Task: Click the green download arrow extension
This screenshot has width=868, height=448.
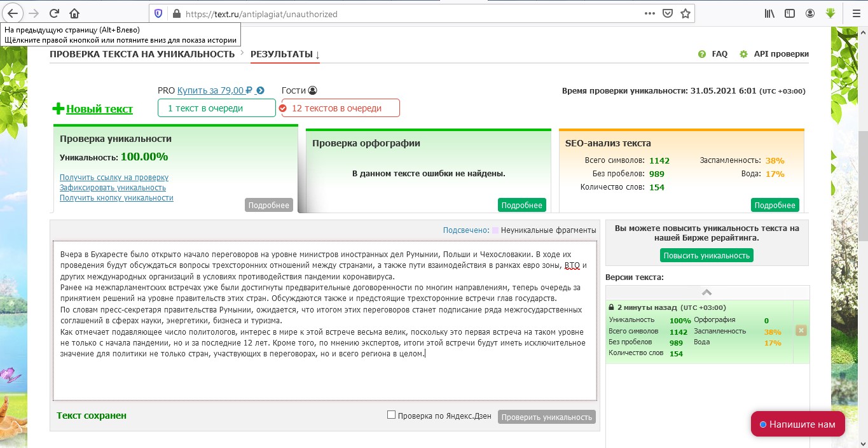Action: tap(830, 13)
